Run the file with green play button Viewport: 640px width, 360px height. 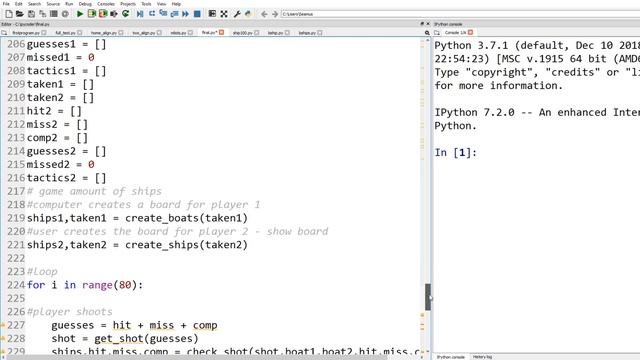[80, 14]
